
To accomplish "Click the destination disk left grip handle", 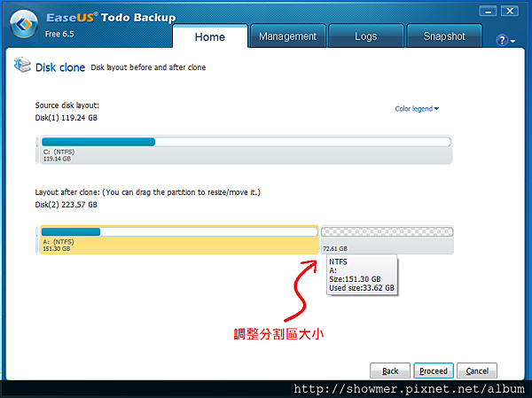I will (x=37, y=239).
